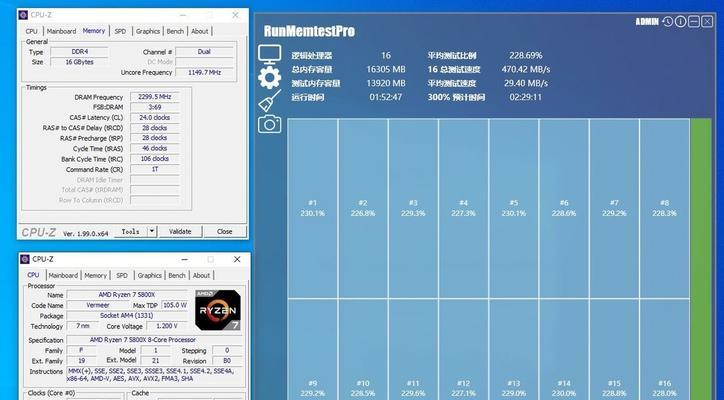Open Bench tab in lower CPU-Z window
724x400 pixels.
[x=177, y=275]
